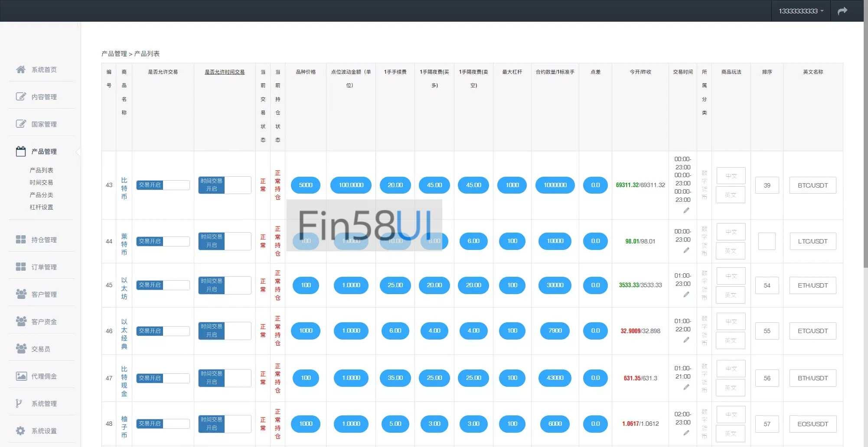Toggle 交易开启 switch for row 47 比特现金
Screen dimensions: 868x447
click(163, 378)
